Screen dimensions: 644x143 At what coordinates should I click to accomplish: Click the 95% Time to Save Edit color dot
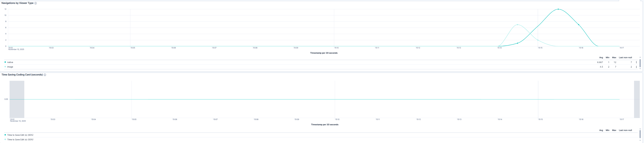pyautogui.click(x=5, y=135)
